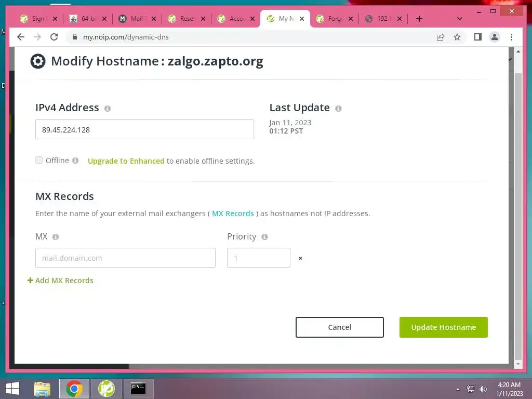Switch to the Accou tab

235,19
